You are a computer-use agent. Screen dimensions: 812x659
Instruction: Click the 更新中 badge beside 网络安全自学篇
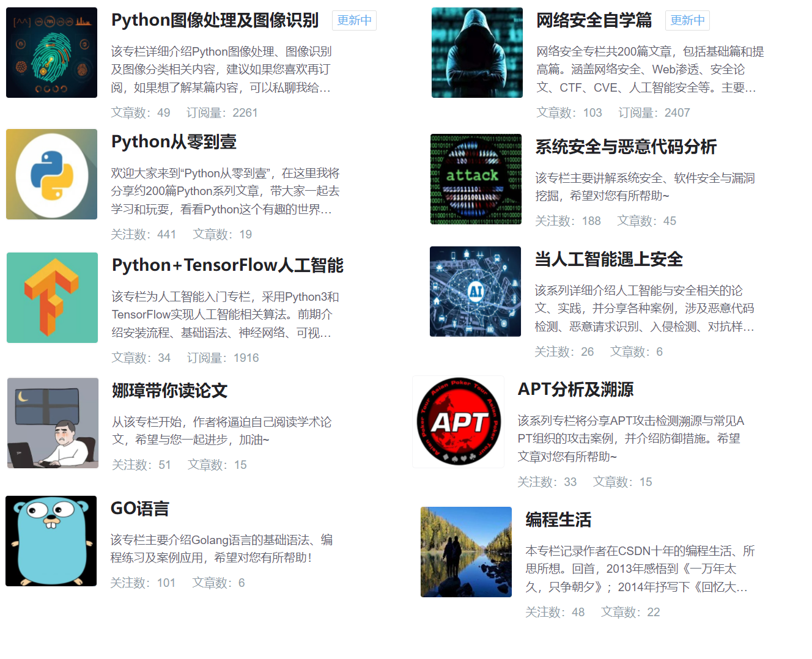(x=687, y=20)
